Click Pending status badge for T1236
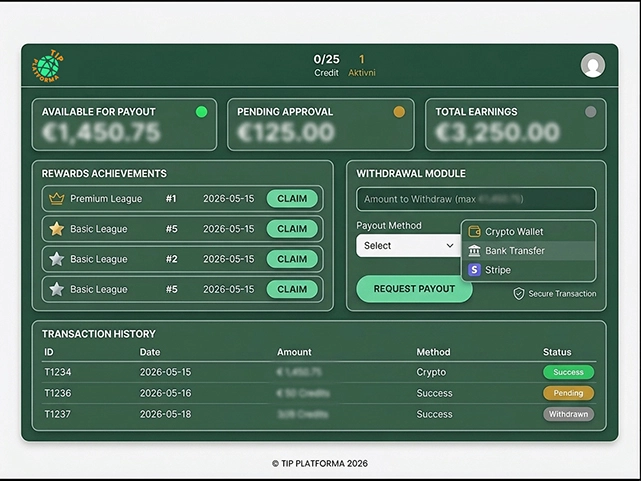The image size is (641, 481). (568, 393)
